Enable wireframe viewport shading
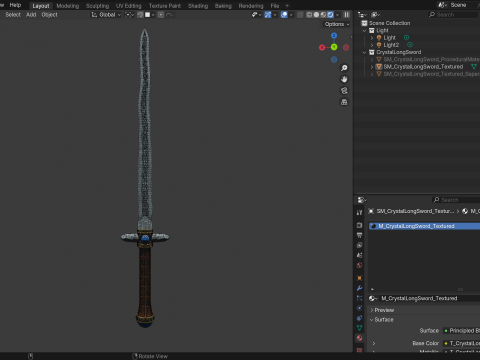 (309, 15)
